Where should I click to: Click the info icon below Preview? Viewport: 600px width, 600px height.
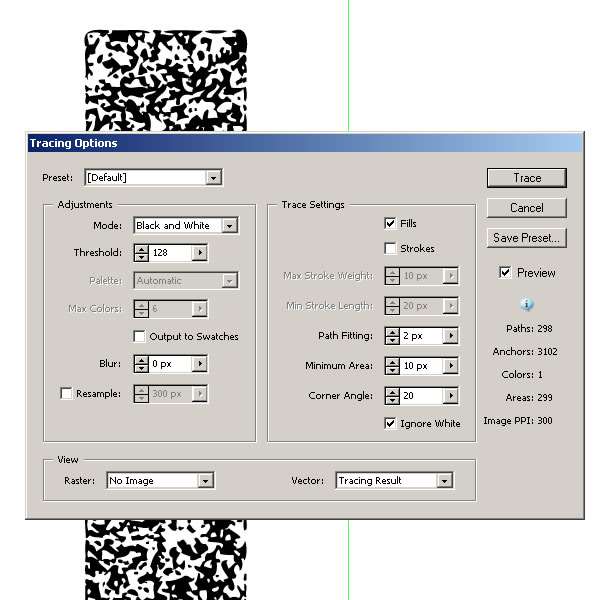(x=527, y=304)
